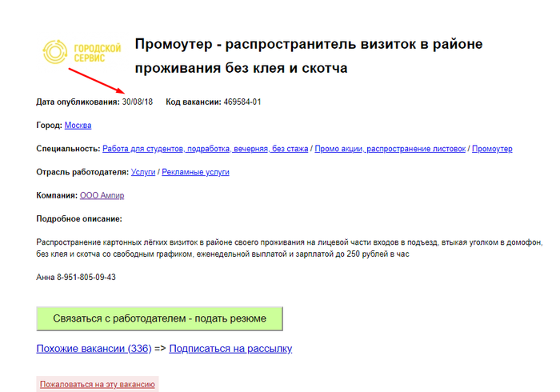Click the Услуги industry link
The height and width of the screenshot is (392, 560).
143,172
